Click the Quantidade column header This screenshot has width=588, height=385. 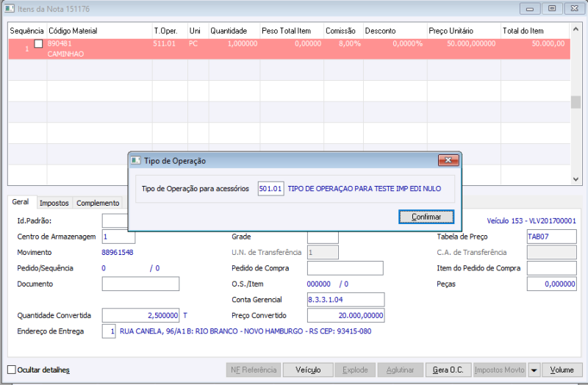coord(234,31)
